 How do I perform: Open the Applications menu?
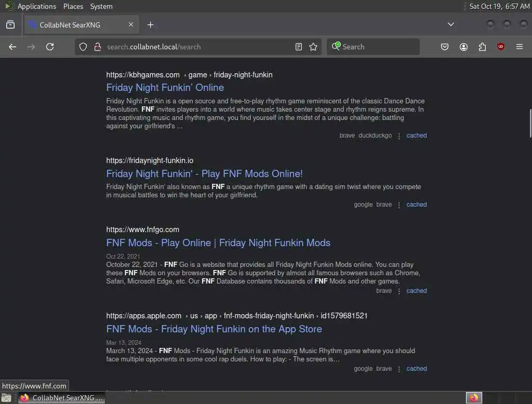(37, 6)
